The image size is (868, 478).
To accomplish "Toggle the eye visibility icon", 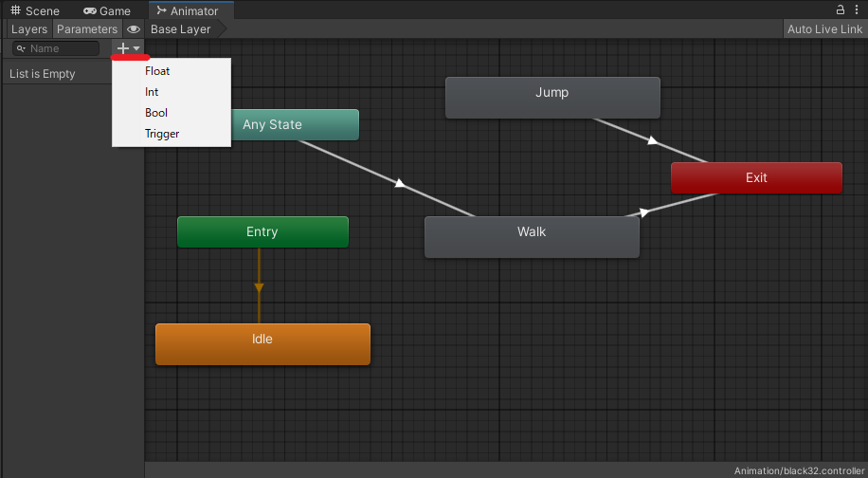I will (134, 29).
